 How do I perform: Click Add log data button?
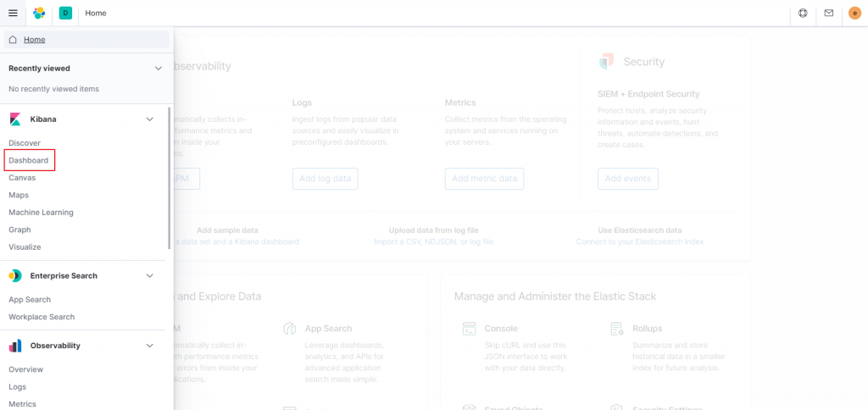tap(325, 179)
